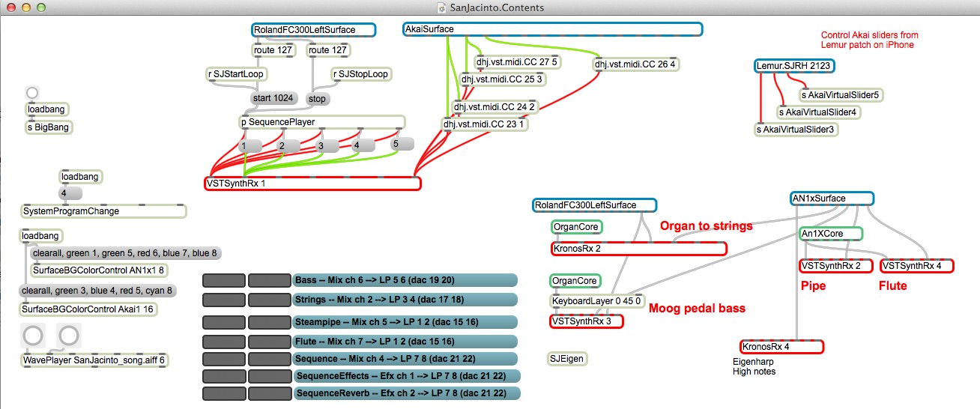Select the 'r SJStartLoop' object
This screenshot has height=409, width=980.
237,74
